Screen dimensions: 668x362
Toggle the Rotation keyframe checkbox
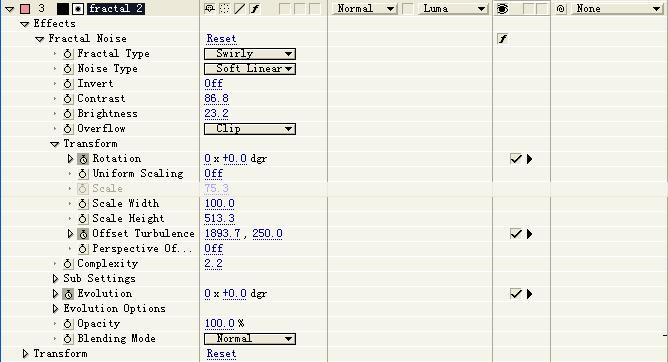[516, 159]
